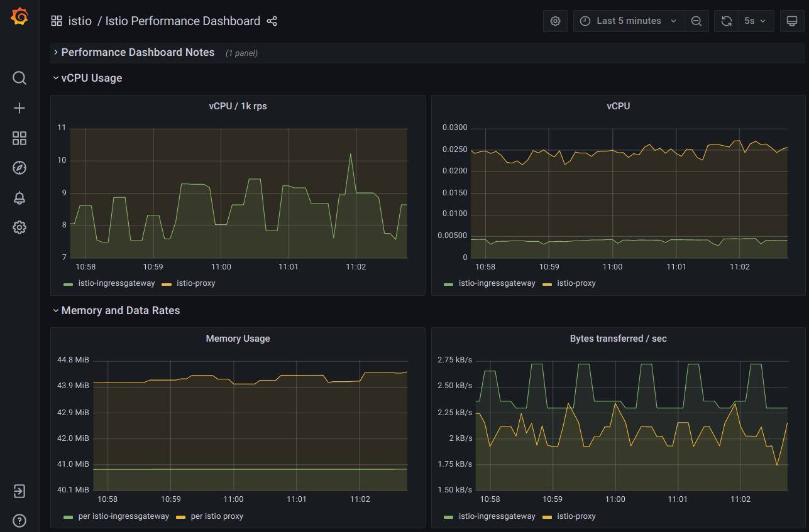
Task: Open the vCPU panel title menu
Action: (619, 106)
